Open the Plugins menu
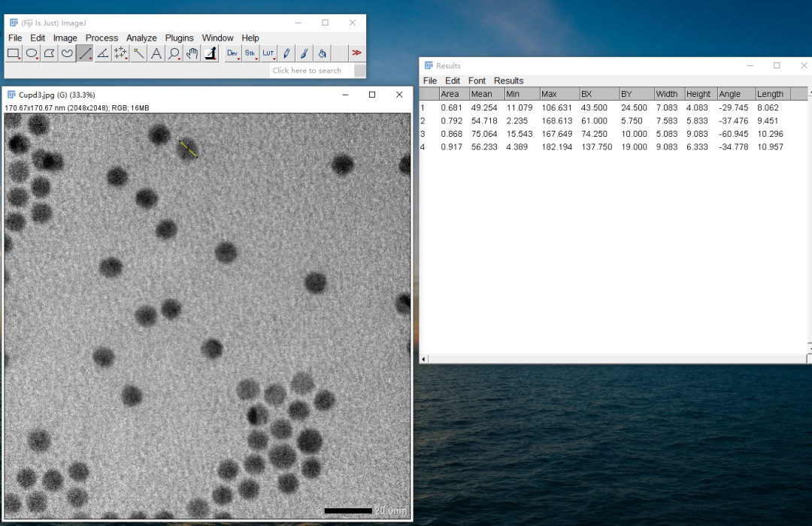Image resolution: width=812 pixels, height=526 pixels. [x=179, y=38]
